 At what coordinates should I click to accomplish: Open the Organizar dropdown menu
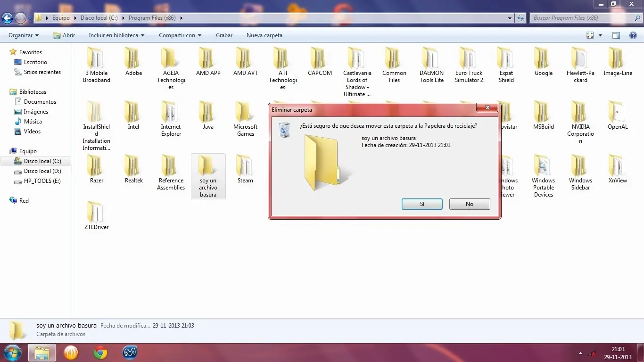(24, 35)
